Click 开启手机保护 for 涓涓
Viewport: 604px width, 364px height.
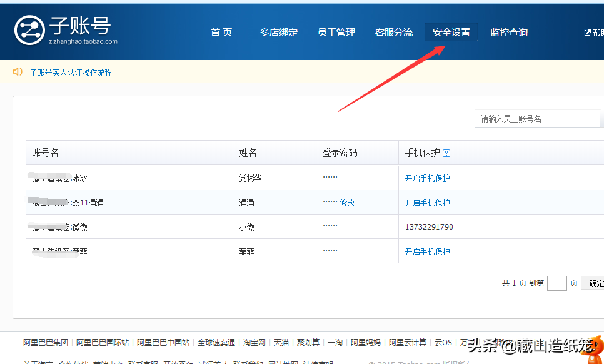tap(427, 203)
